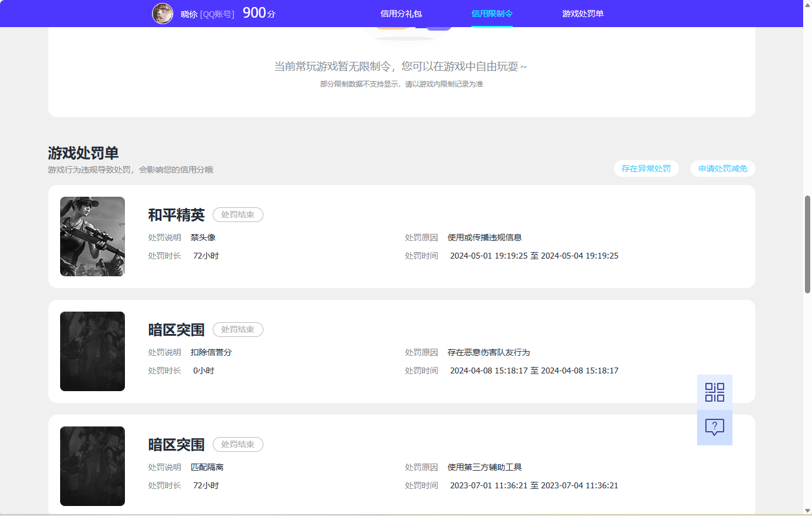The height and width of the screenshot is (516, 812).
Task: Click the 处罚结束 badge next to 和平精英
Action: 238,215
